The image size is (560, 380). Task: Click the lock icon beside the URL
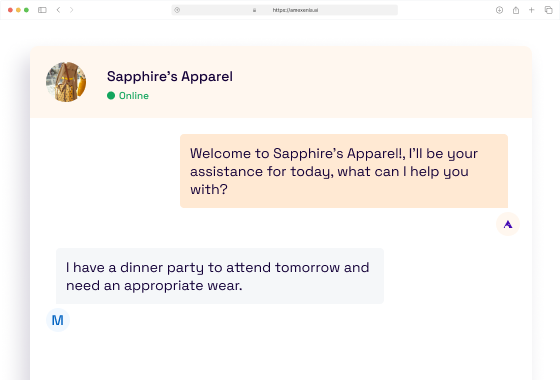[254, 10]
